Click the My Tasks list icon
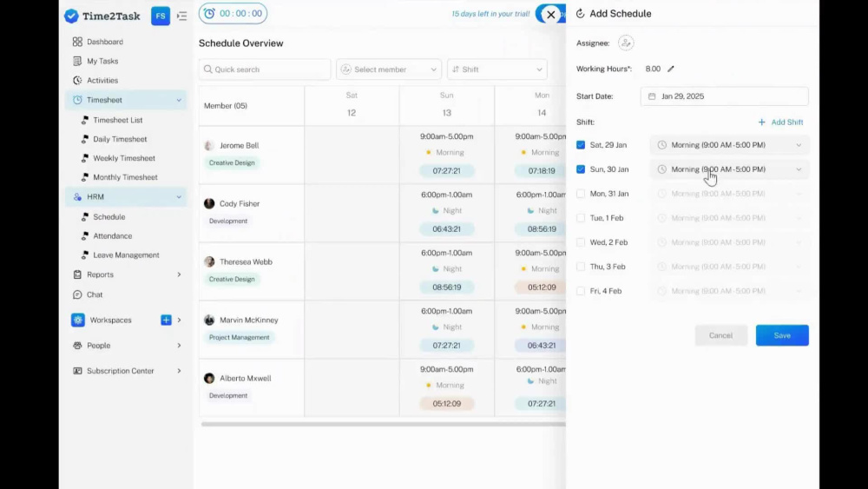The width and height of the screenshot is (868, 489). [77, 61]
